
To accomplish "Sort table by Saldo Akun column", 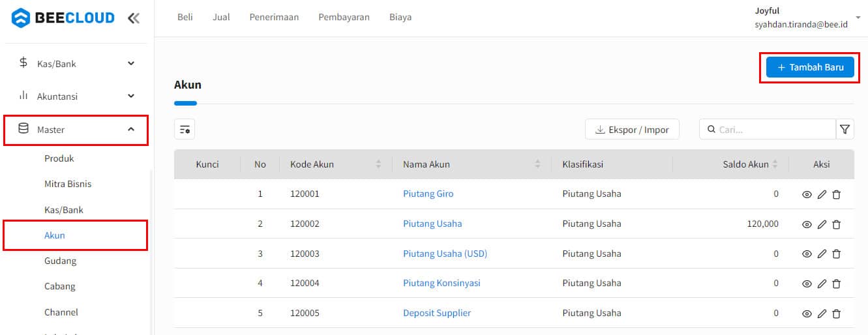I will coord(774,164).
